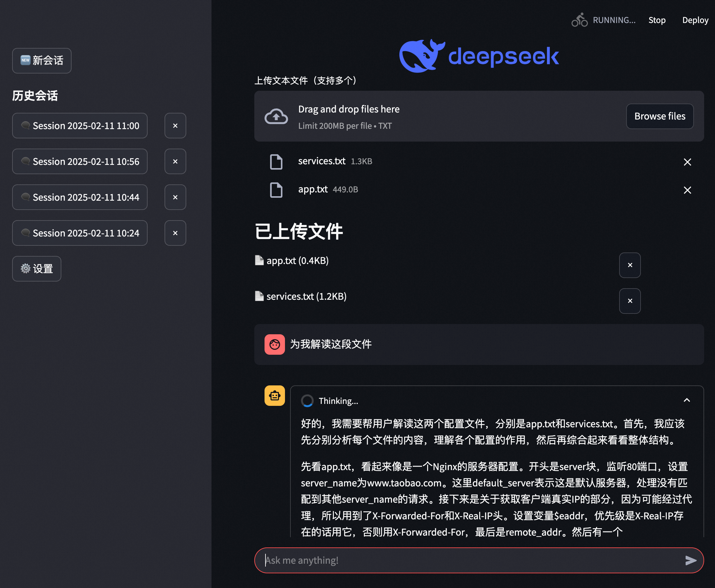Screen dimensions: 715x588
Task: Open Session 2025-02-11 10:56
Action: (80, 162)
